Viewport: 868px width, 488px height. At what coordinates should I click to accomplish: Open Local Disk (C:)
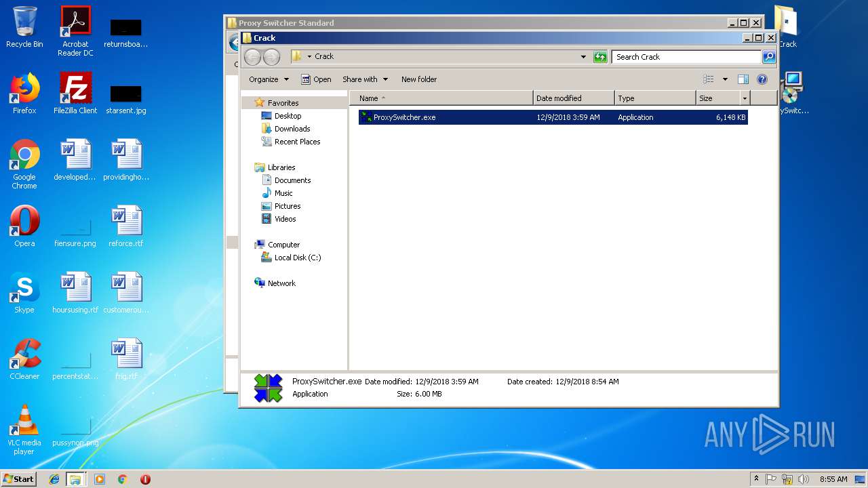[297, 258]
